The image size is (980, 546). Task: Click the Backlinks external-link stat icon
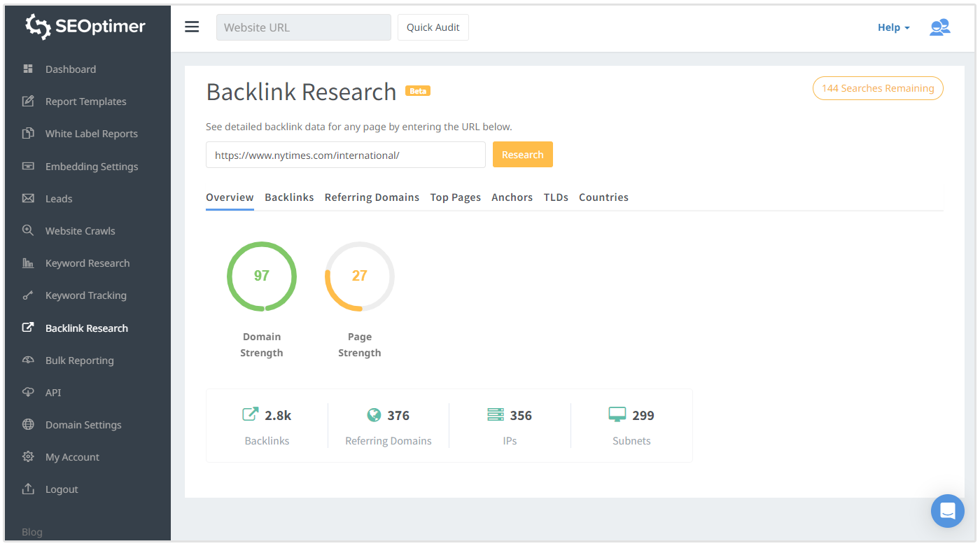pos(250,414)
